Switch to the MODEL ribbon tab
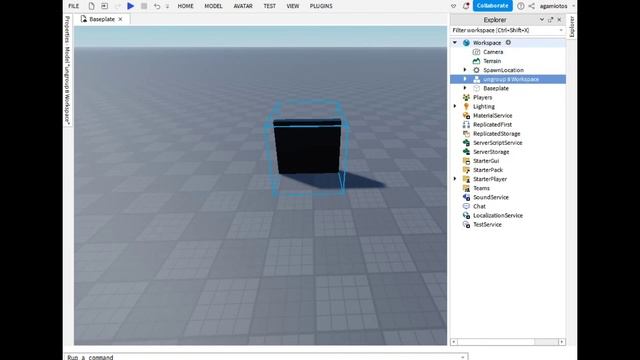 click(213, 6)
